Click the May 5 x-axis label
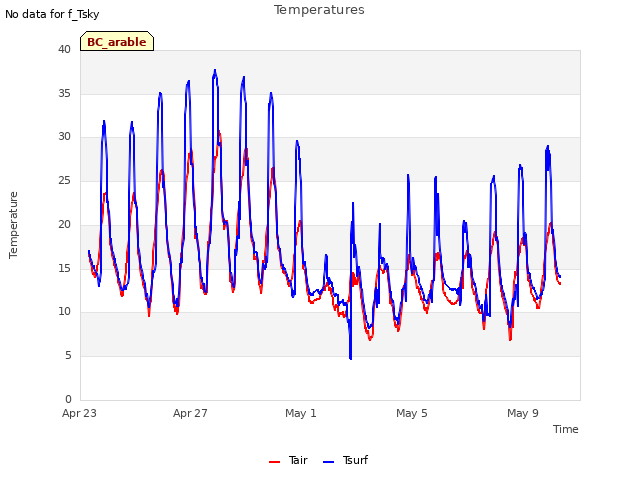The height and width of the screenshot is (480, 640). 412,413
